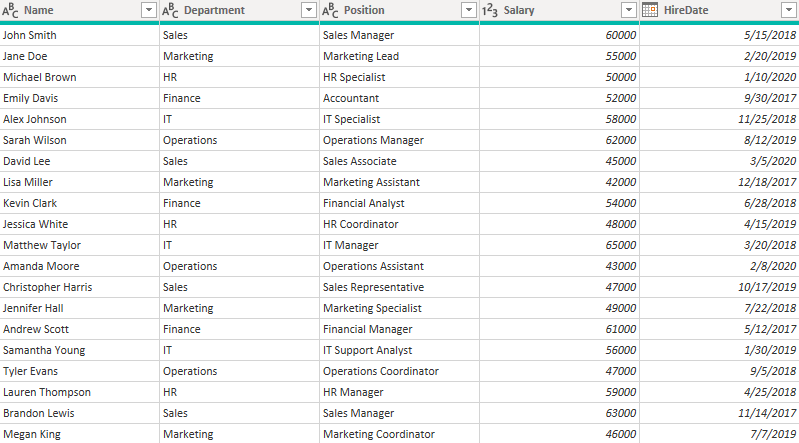The image size is (799, 443).
Task: Select the cell 'Amanda Moore'
Action: (79, 266)
